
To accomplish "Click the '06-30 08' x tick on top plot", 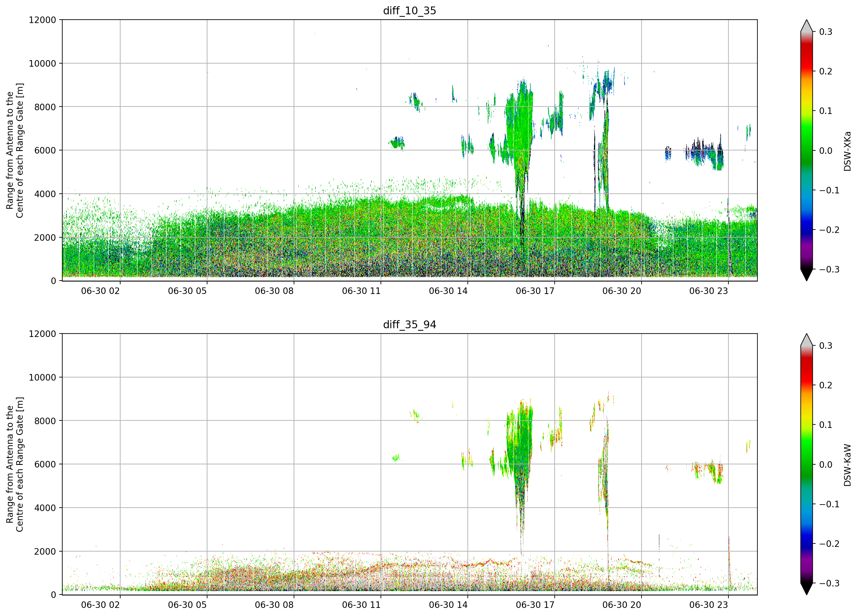I will (x=274, y=291).
